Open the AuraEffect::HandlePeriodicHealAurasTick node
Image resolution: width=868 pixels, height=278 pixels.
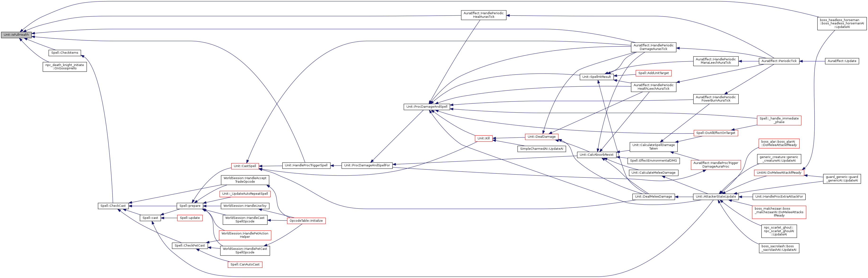click(x=484, y=15)
